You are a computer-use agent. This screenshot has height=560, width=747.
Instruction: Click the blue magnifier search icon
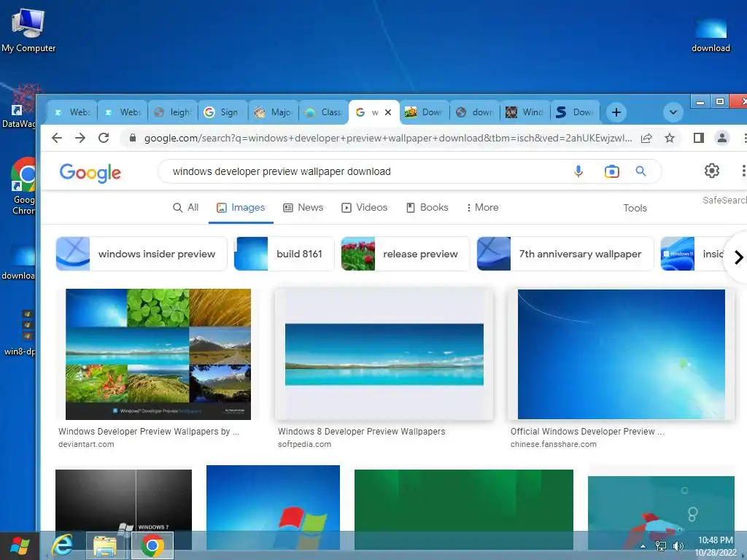[640, 171]
